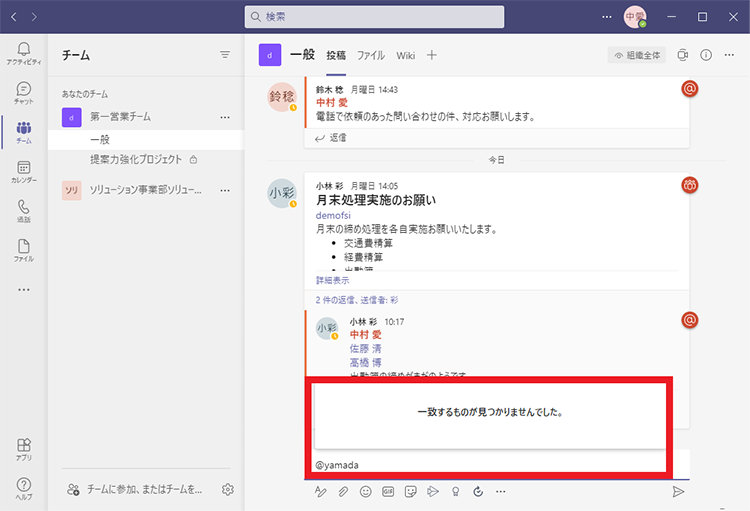Open settings and more ellipsis near profile
Image resolution: width=750 pixels, height=511 pixels.
(x=607, y=17)
